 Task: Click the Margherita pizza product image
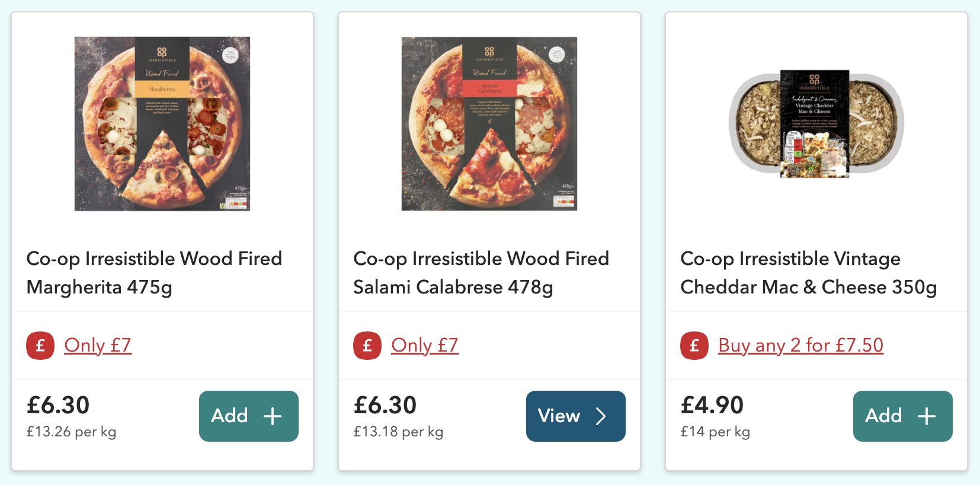click(162, 124)
